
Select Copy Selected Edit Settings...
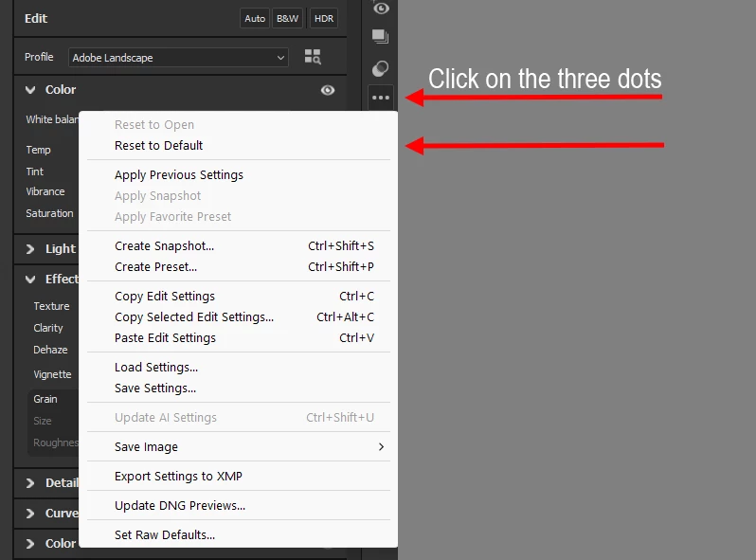point(239,316)
